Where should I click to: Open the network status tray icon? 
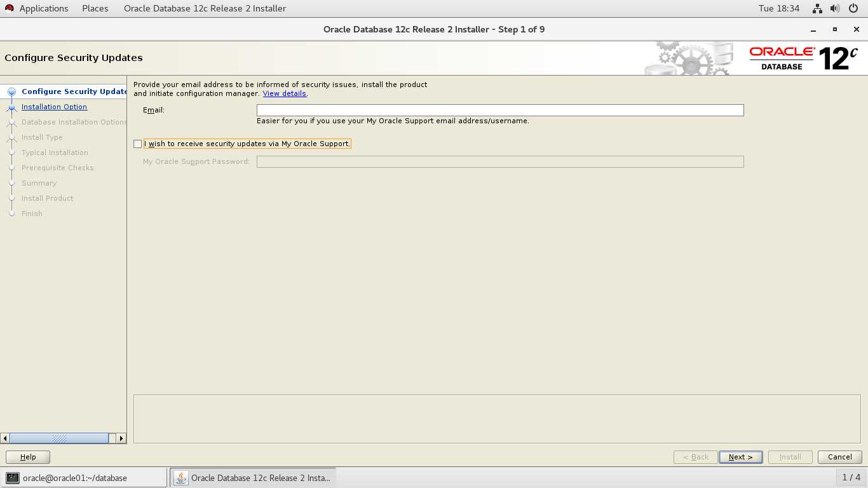tap(818, 8)
